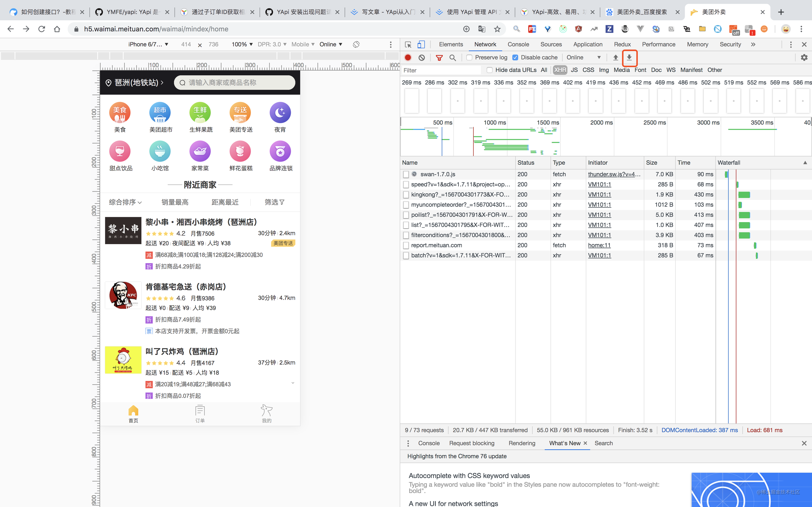Open the iPhone 6/7 device dropdown
812x507 pixels.
(148, 44)
